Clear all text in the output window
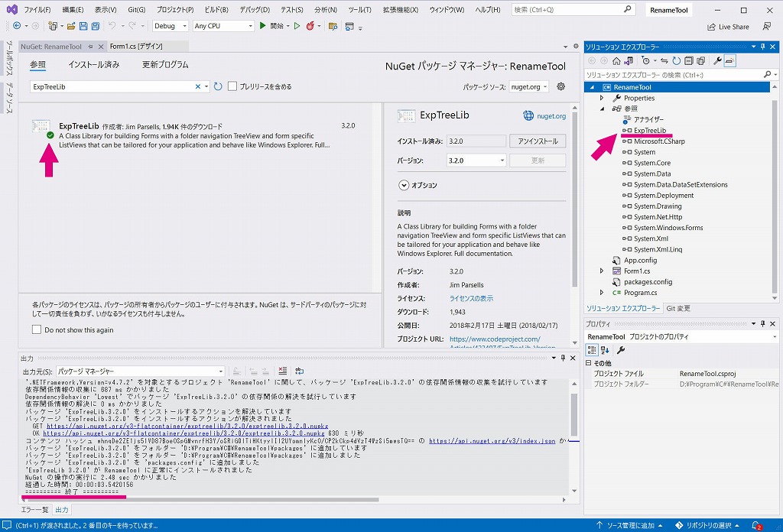 [283, 371]
